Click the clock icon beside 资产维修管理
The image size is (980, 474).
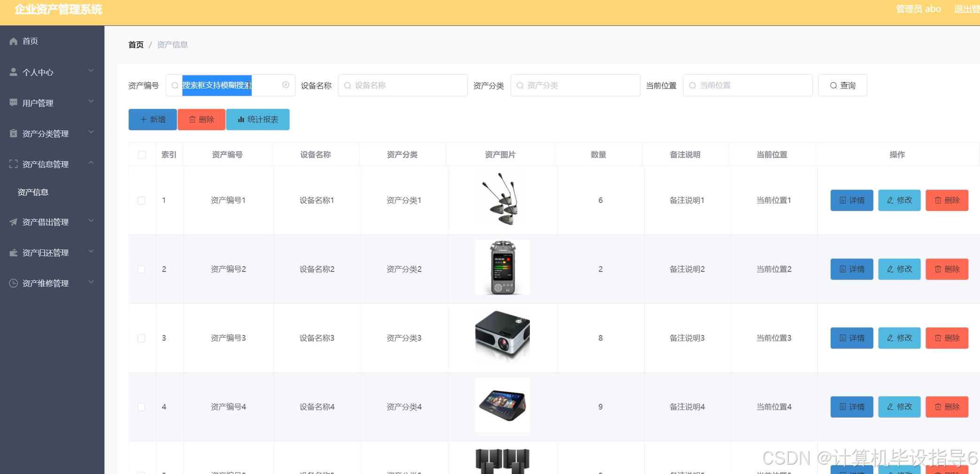pos(13,283)
